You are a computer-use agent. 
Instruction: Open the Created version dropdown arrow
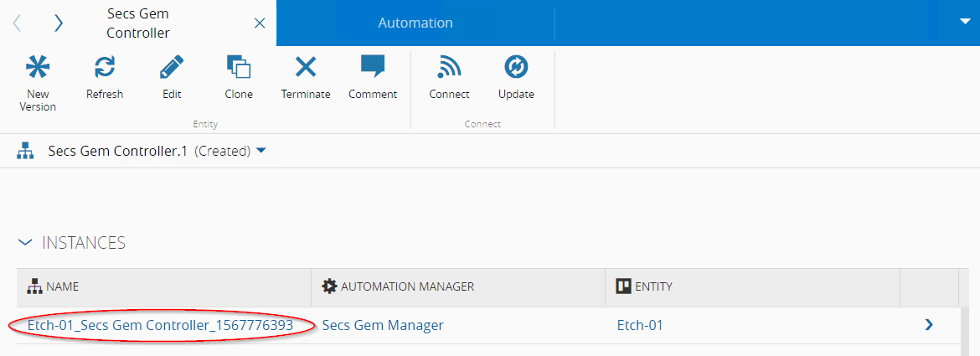tap(260, 151)
